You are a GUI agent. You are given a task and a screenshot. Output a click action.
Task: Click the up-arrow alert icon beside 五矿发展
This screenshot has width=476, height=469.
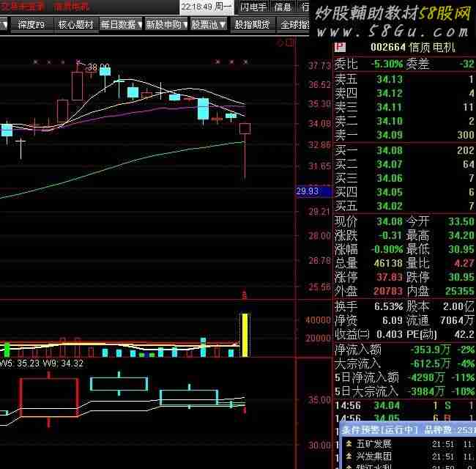coord(349,444)
